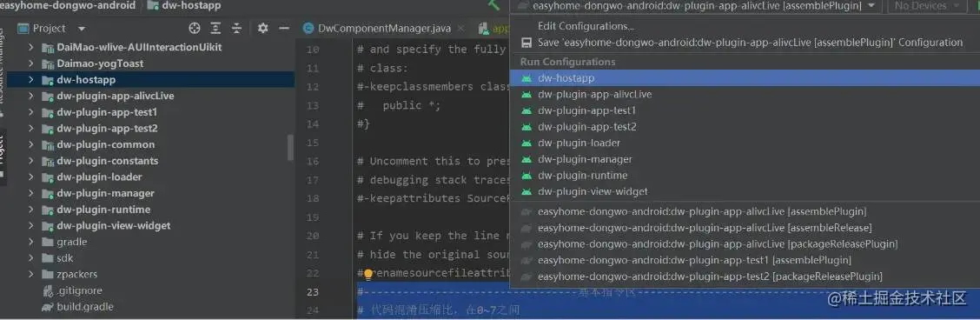Hide Project panel with the minus icon
This screenshot has height=320, width=980.
click(284, 28)
